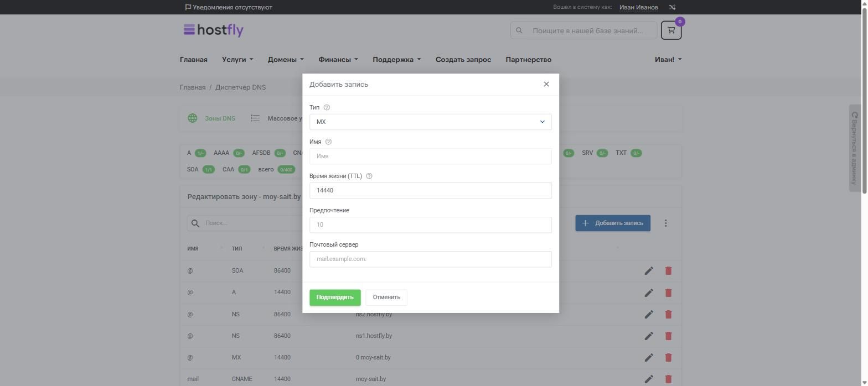Edit the MX record pencil icon

(649, 357)
